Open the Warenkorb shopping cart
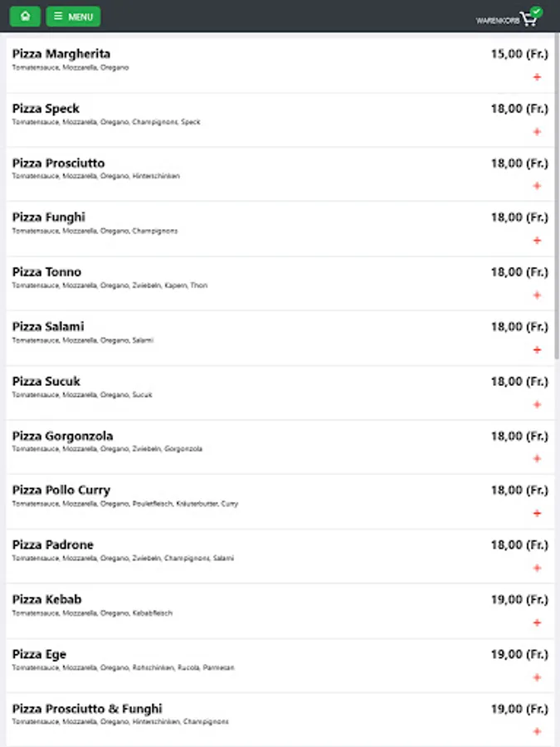 click(x=509, y=18)
